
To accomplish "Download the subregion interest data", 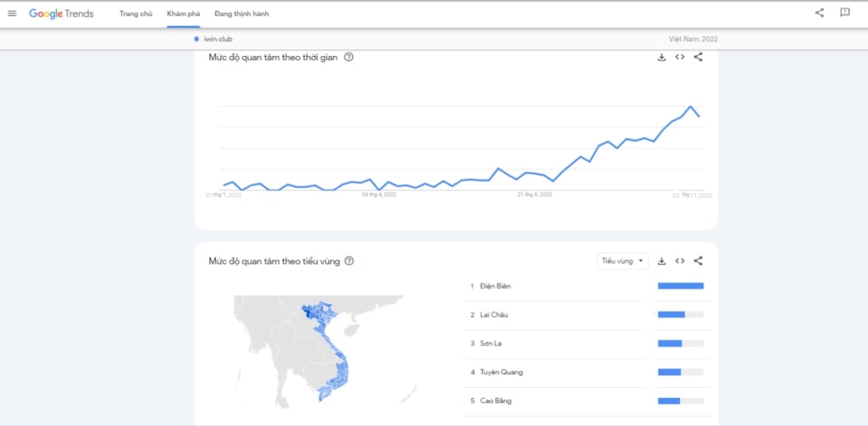I will (x=661, y=261).
